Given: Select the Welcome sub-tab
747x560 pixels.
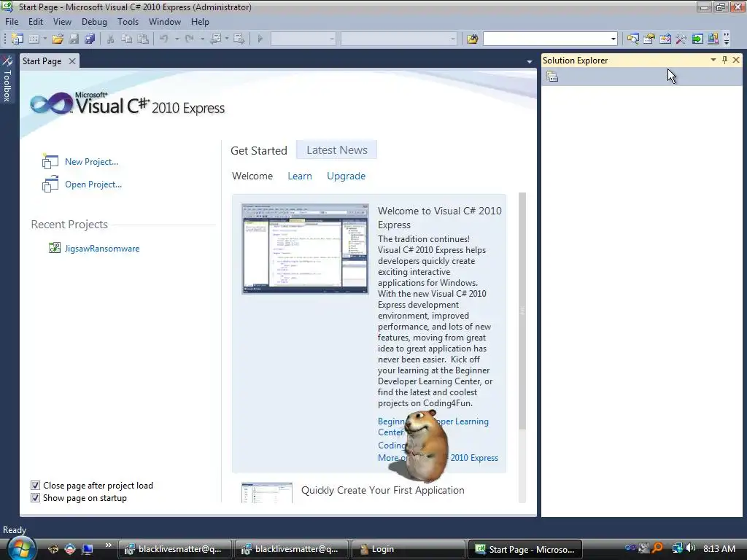Looking at the screenshot, I should pyautogui.click(x=252, y=176).
